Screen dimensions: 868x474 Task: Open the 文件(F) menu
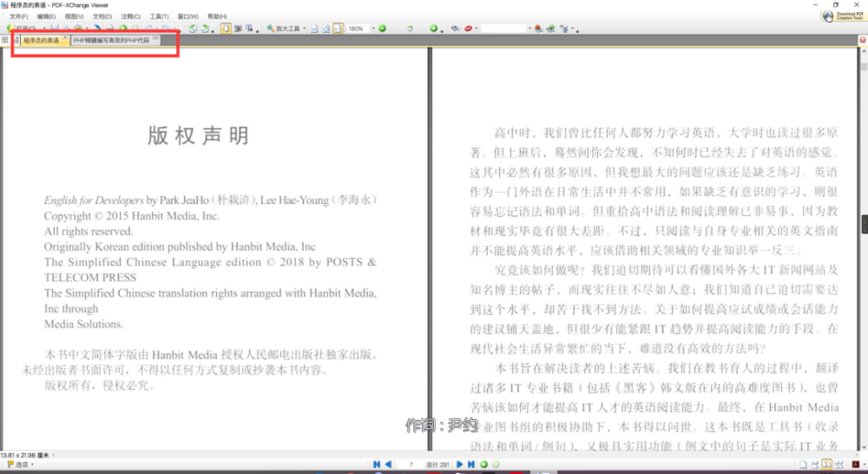pos(18,16)
